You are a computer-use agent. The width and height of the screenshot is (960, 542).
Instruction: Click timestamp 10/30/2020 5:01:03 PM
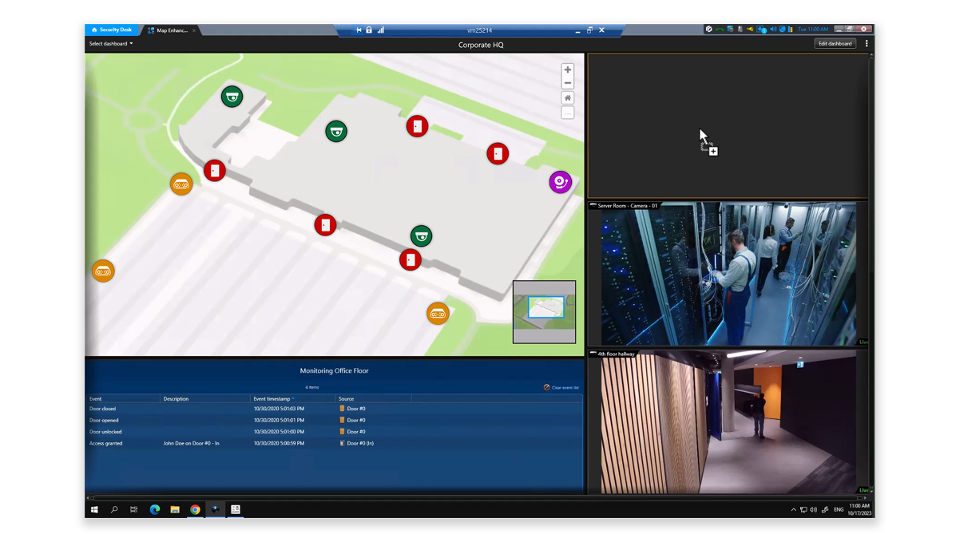tap(279, 408)
